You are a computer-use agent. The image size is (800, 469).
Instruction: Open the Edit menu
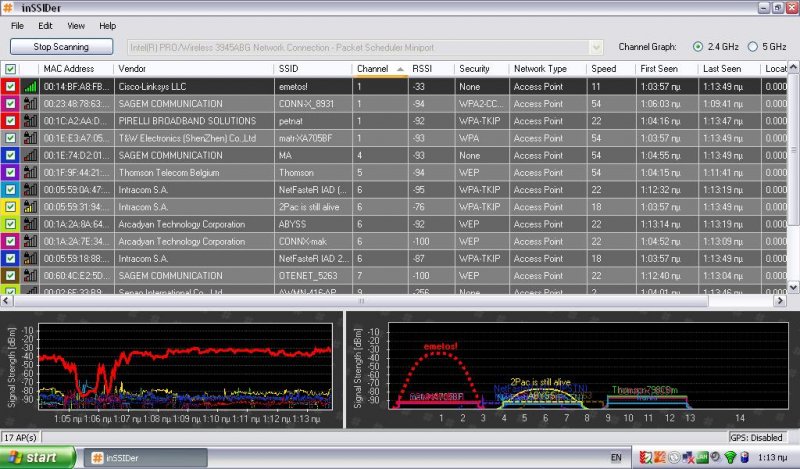tap(45, 26)
